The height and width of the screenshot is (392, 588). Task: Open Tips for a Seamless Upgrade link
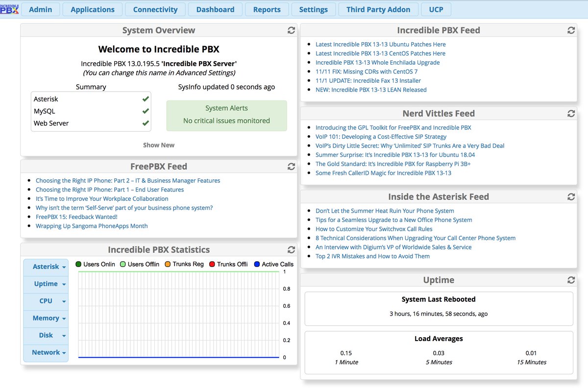(x=394, y=220)
